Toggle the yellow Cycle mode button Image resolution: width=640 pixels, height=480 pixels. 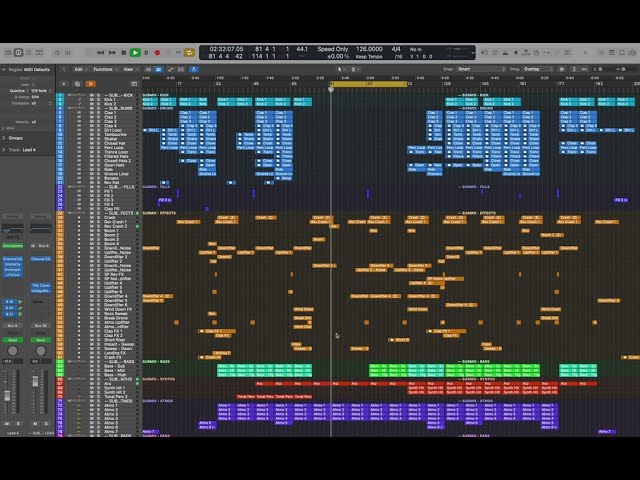[x=189, y=53]
